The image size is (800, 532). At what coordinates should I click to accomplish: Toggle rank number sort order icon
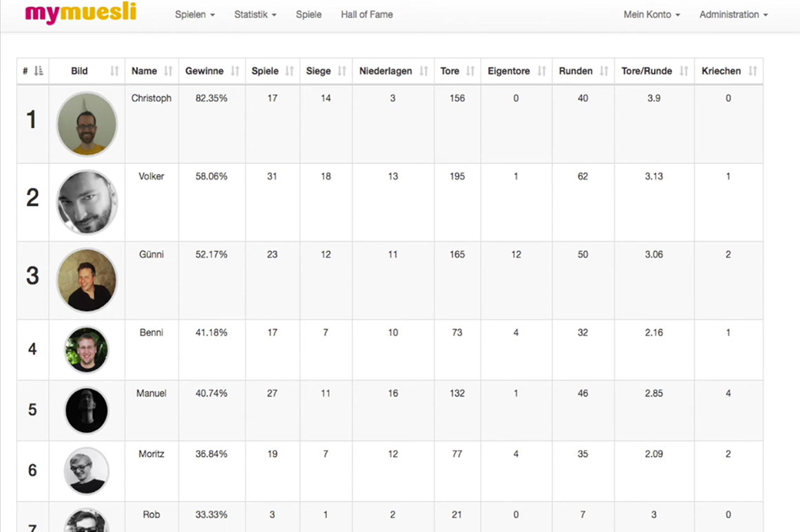pyautogui.click(x=39, y=71)
